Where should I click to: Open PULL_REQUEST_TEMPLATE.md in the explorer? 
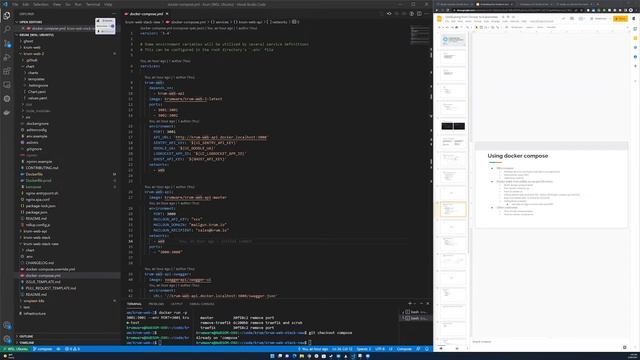pyautogui.click(x=51, y=288)
